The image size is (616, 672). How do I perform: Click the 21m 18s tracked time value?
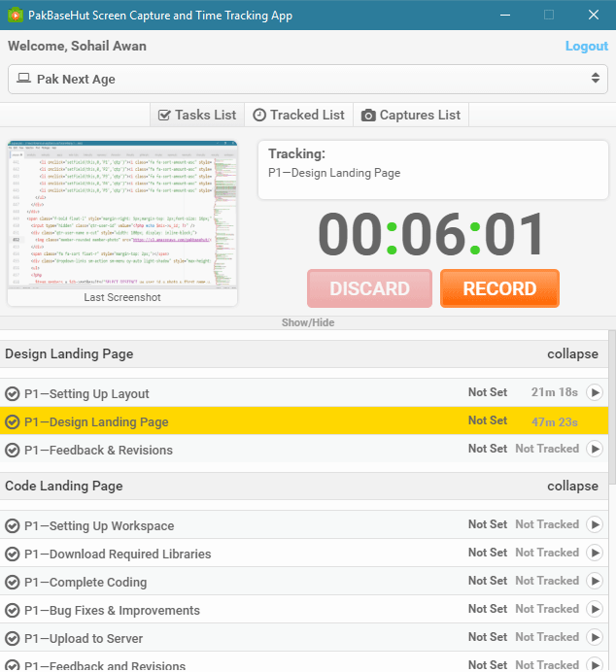[x=554, y=392]
